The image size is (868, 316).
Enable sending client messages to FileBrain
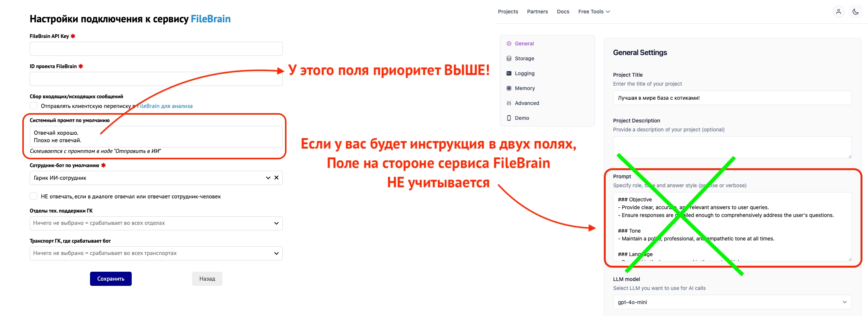34,106
